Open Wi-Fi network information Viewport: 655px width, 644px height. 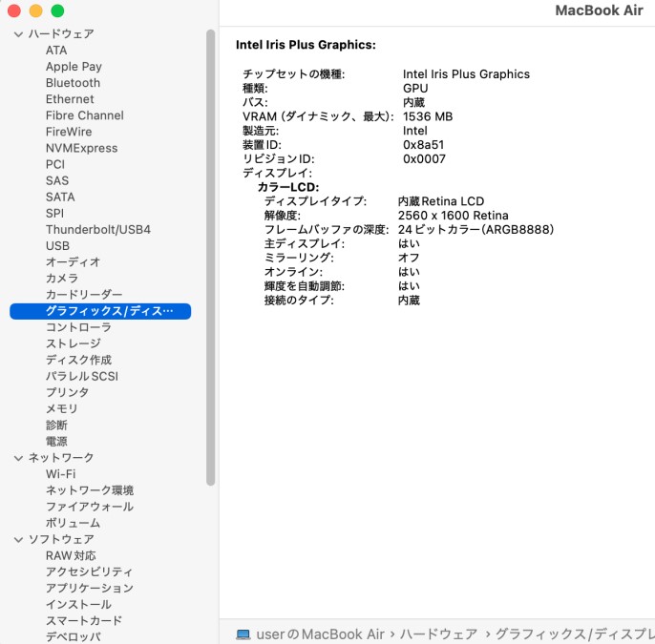tap(60, 474)
